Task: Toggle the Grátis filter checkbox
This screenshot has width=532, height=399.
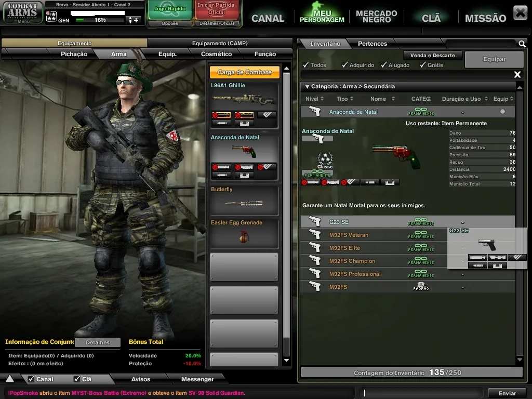Action: (x=423, y=65)
